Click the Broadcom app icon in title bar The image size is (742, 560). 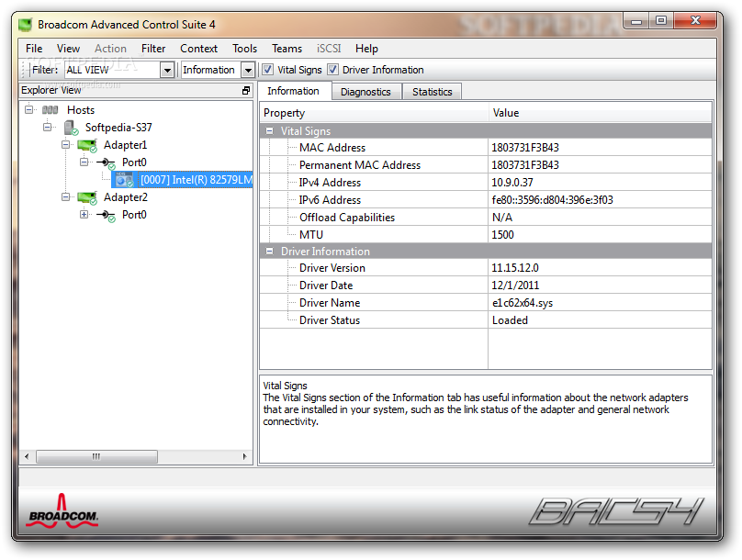pos(26,25)
